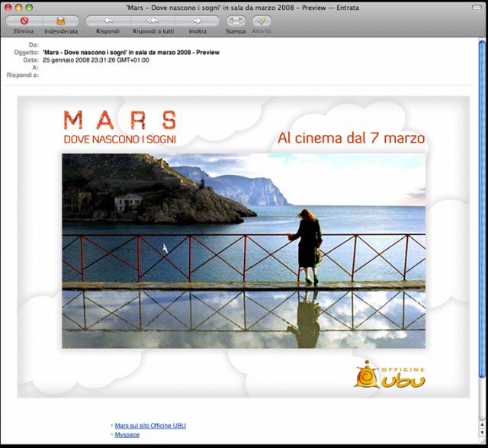Click the scroll down arrow
Screen dimensions: 488x448
(x=481, y=432)
